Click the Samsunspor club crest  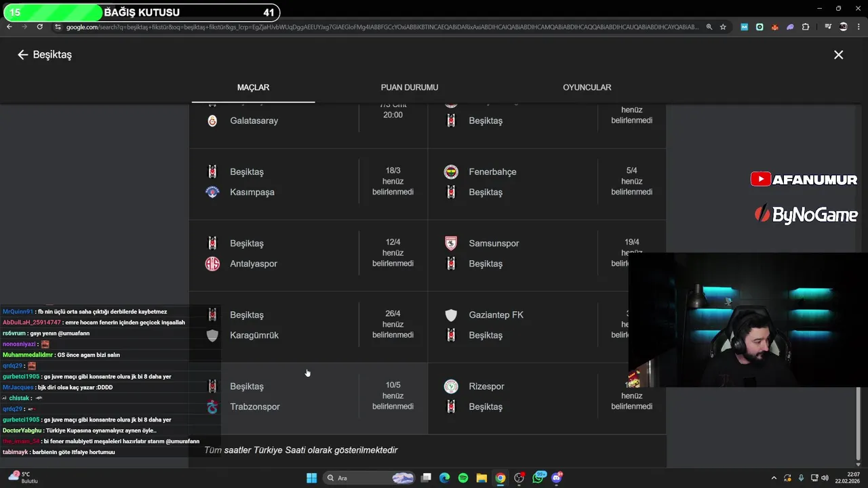click(451, 243)
